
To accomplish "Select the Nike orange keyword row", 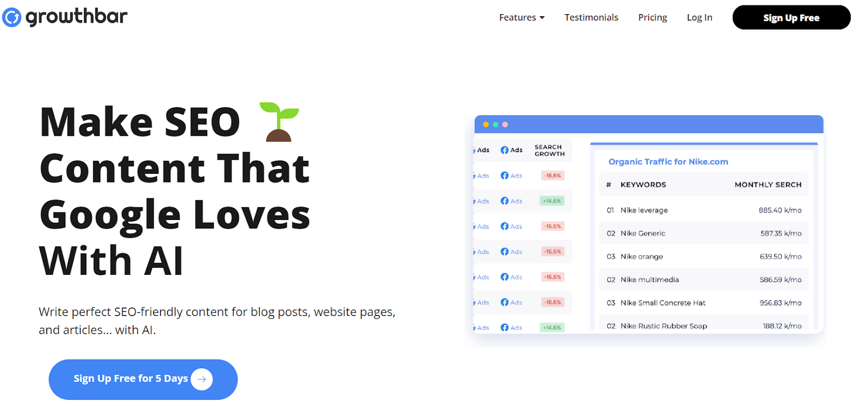I will 704,256.
